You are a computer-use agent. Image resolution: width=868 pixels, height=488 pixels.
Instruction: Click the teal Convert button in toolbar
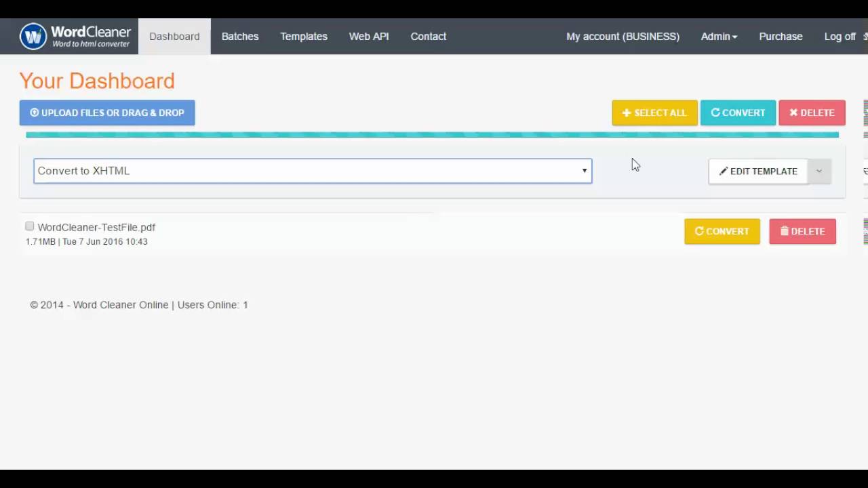[738, 113]
